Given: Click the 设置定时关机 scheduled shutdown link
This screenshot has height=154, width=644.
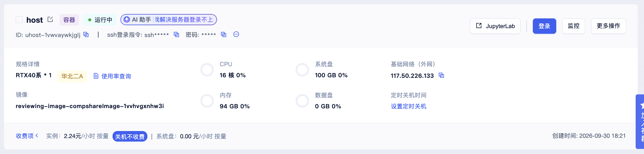Looking at the screenshot, I should click(409, 106).
